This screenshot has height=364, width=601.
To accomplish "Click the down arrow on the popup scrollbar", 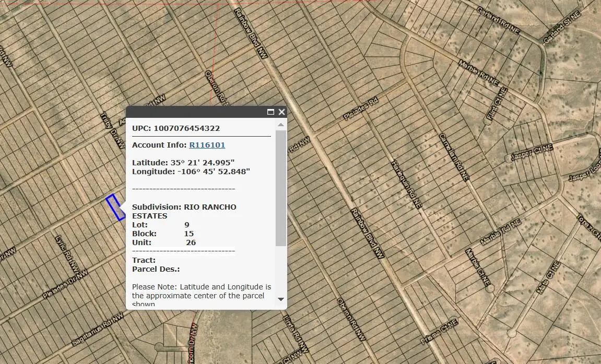I will click(x=281, y=299).
